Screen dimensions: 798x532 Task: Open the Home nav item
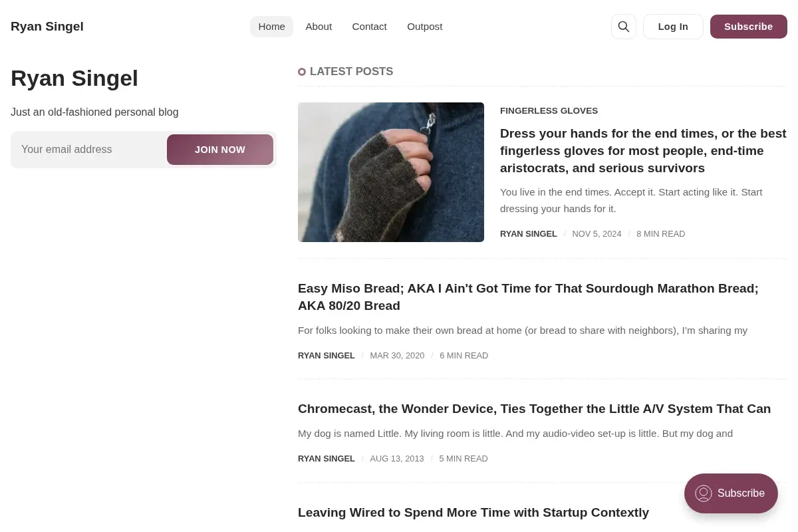point(271,27)
